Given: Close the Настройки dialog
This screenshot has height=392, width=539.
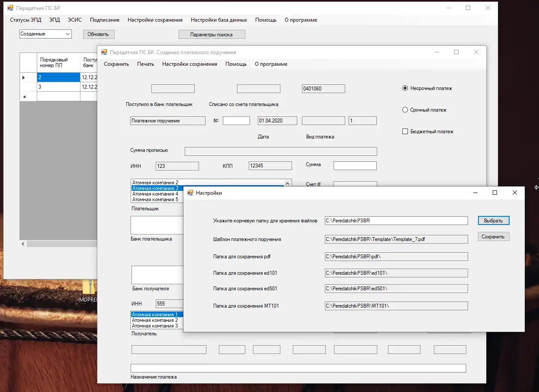Looking at the screenshot, I should (x=514, y=193).
